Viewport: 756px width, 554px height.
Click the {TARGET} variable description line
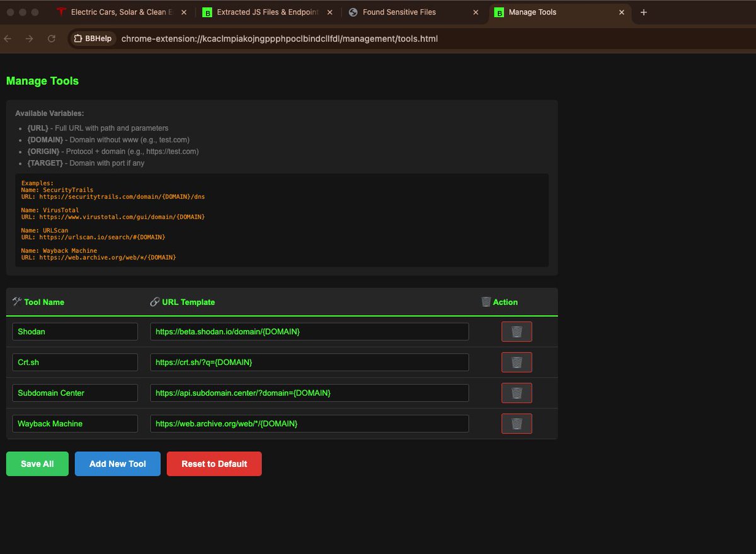86,163
